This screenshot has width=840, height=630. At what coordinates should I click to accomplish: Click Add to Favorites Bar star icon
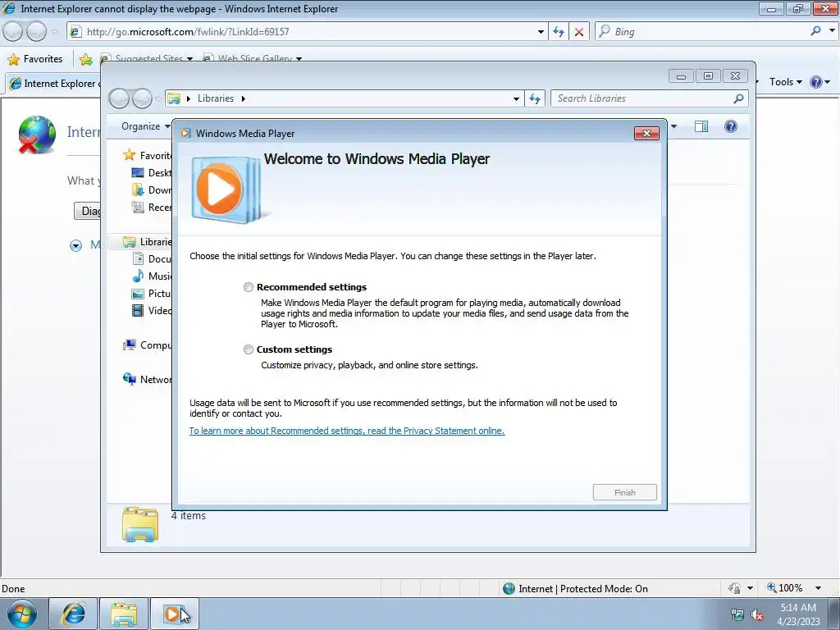tap(85, 59)
